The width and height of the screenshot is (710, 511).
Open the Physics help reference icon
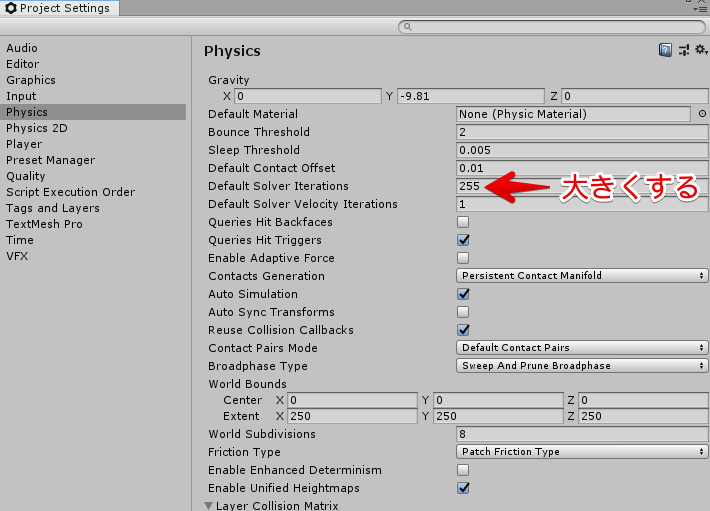665,50
